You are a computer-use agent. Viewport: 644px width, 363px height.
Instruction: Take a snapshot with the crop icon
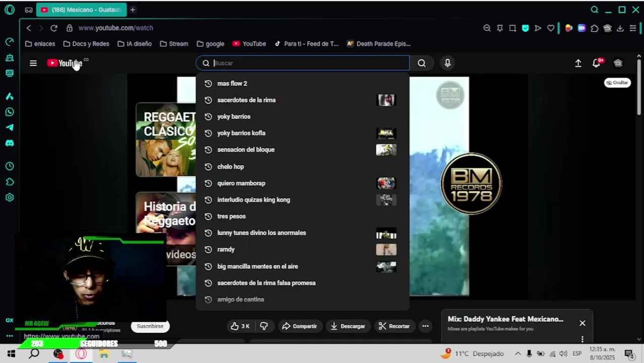(512, 28)
